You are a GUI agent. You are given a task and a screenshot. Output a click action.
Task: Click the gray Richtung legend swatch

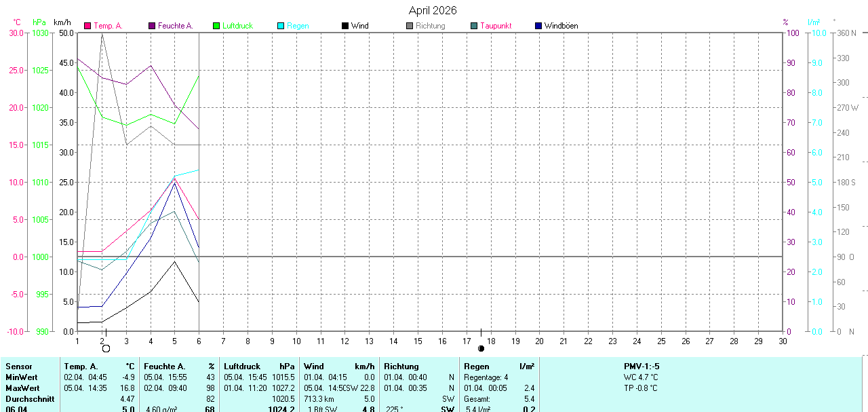pyautogui.click(x=410, y=26)
